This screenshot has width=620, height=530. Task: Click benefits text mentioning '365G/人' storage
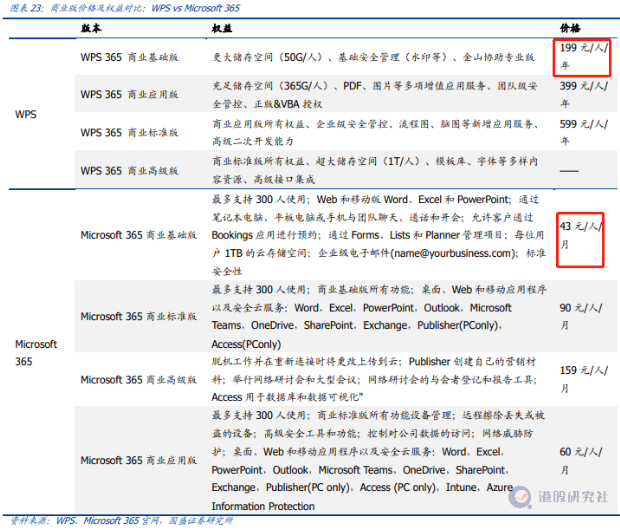(x=374, y=95)
